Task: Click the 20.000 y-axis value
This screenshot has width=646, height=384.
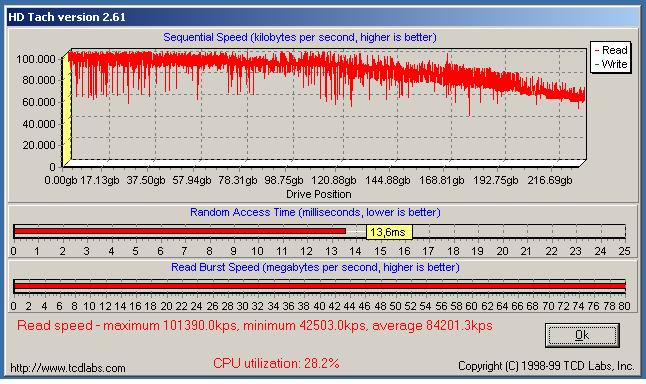Action: click(x=38, y=145)
